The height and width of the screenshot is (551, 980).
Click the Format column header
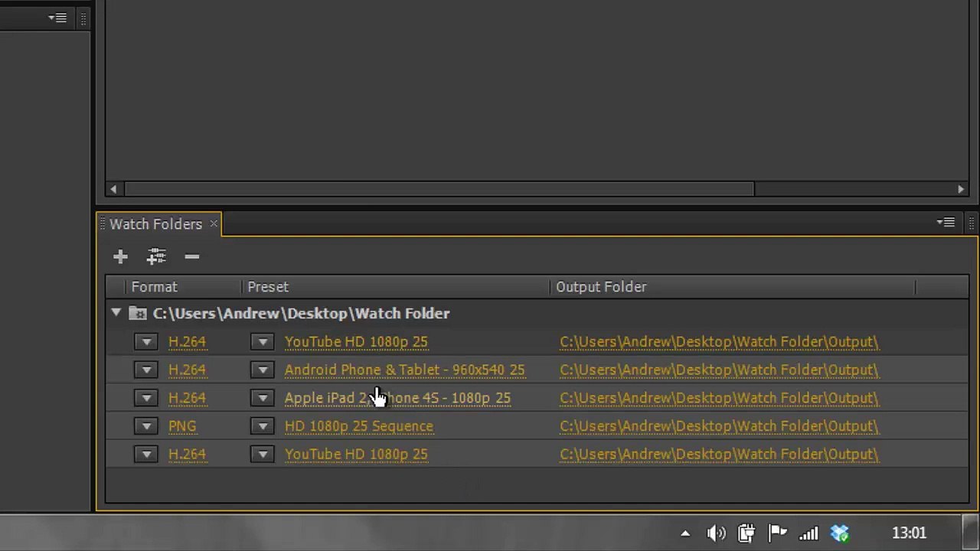tap(154, 287)
